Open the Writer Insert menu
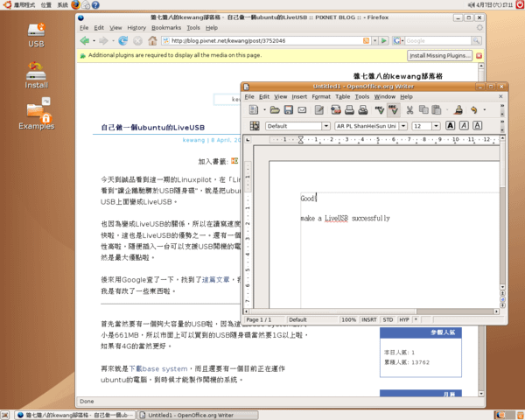The image size is (525, 420). [x=299, y=97]
